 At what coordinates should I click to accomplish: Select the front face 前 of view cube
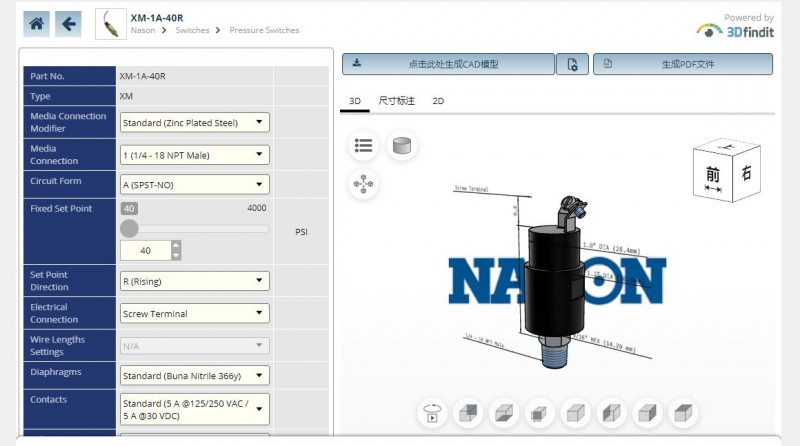[x=713, y=177]
